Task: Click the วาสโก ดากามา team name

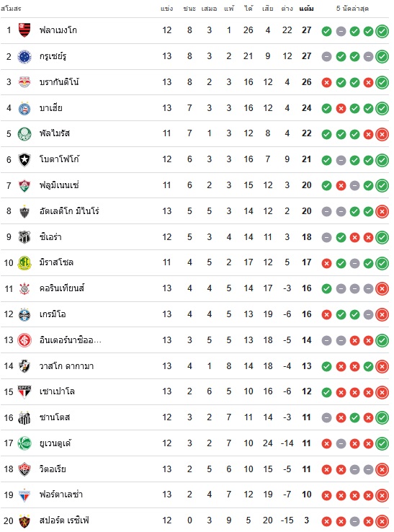Action: coord(66,366)
